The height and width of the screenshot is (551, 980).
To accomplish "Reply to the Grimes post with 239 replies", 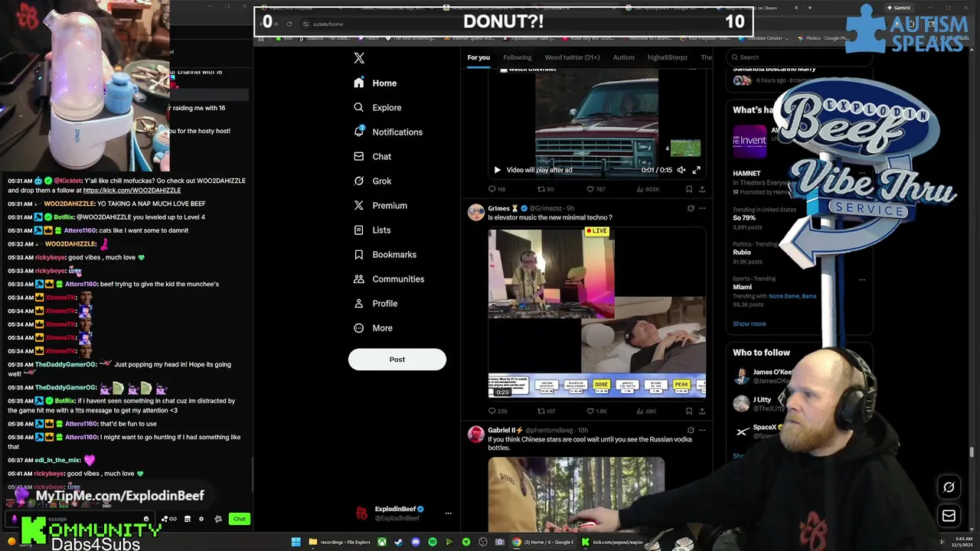I will click(497, 411).
